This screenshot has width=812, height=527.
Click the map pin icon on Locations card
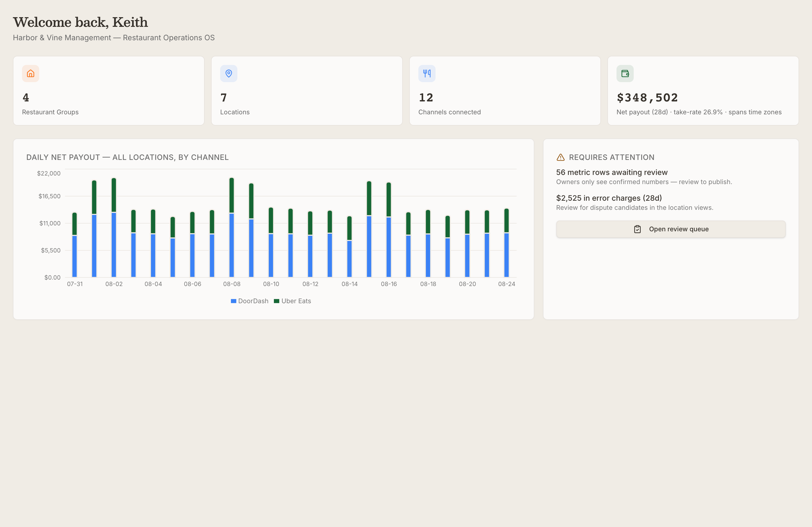click(x=229, y=73)
